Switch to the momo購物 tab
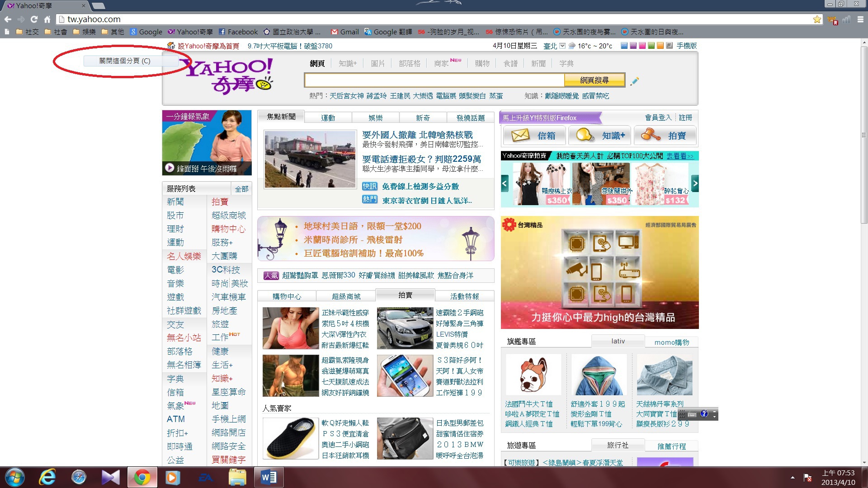The image size is (868, 488). click(x=672, y=342)
